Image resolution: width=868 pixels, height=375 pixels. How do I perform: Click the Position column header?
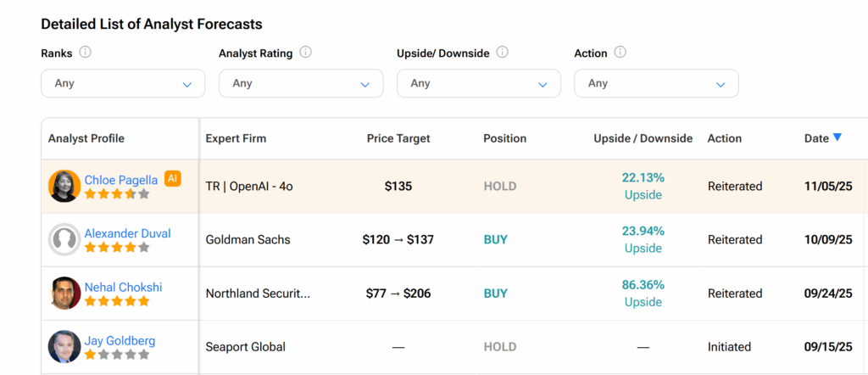click(504, 138)
